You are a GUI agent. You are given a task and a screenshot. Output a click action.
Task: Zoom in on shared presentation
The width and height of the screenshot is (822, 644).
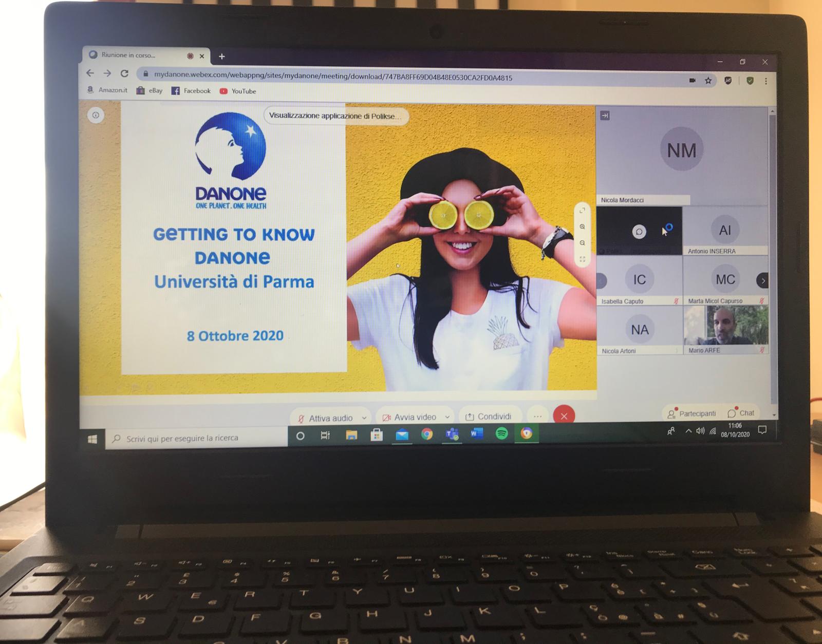tap(582, 226)
